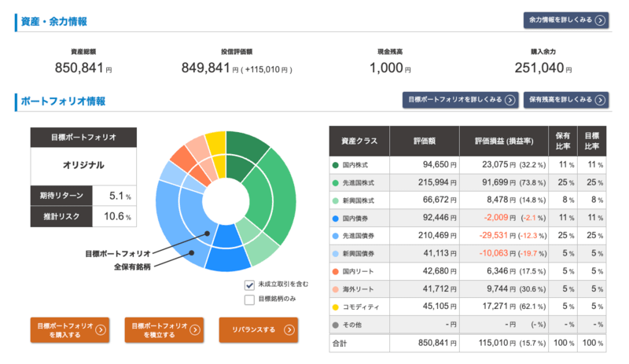Click arrow icon on 目標ポートフォリオを購入する button
Image resolution: width=629 pixels, height=364 pixels.
tap(101, 330)
